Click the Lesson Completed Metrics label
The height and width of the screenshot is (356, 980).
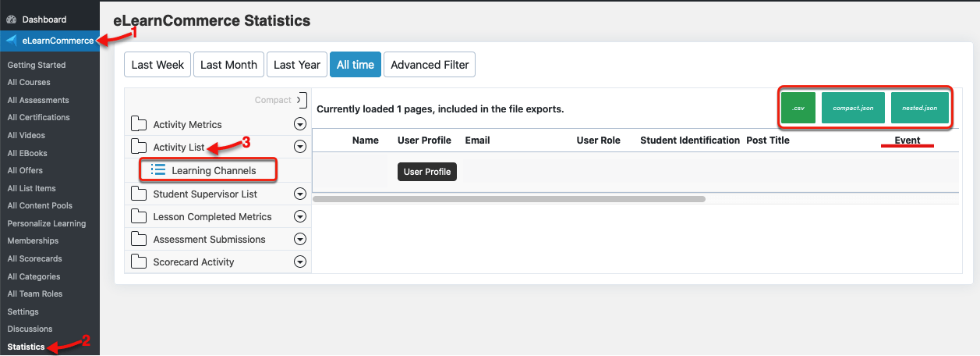coord(212,216)
